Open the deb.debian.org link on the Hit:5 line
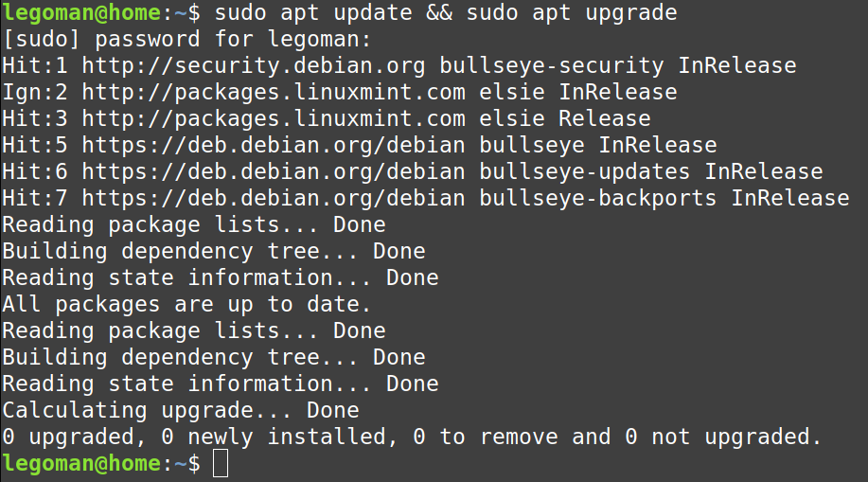868x482 pixels. (x=274, y=146)
